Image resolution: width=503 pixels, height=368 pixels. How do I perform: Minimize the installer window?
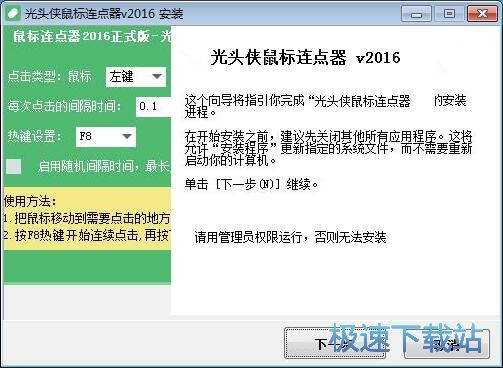[416, 14]
